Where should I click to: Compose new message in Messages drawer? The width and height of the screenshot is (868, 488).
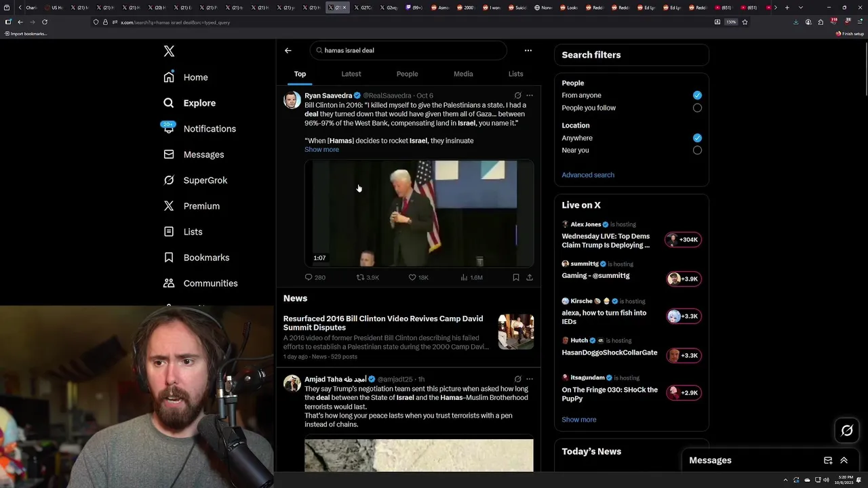[x=828, y=460]
